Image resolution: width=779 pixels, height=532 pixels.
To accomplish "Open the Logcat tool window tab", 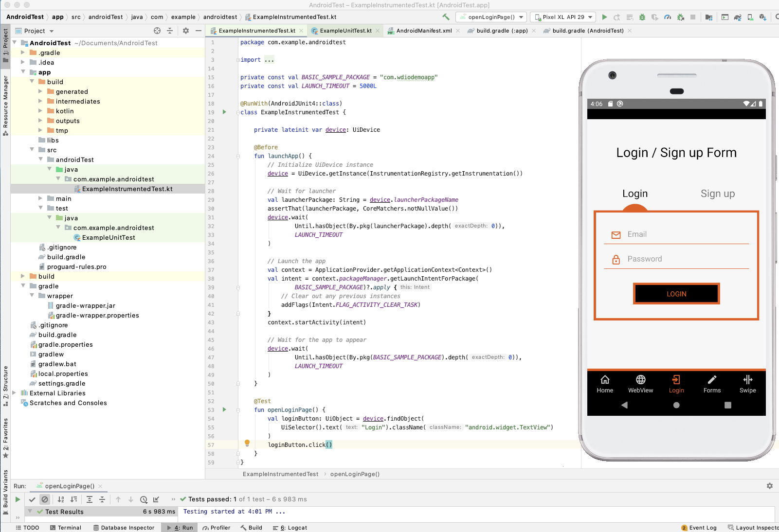I will [290, 528].
